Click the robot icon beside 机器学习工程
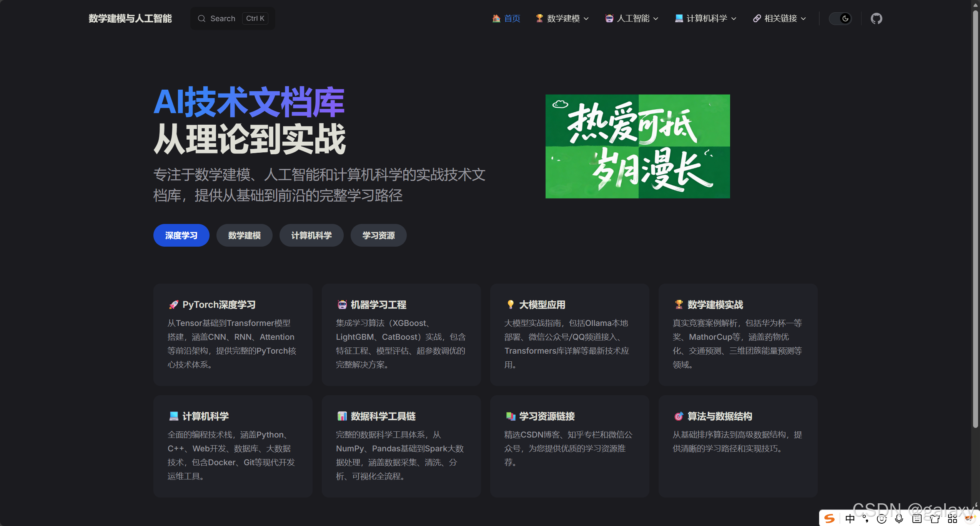Image resolution: width=980 pixels, height=526 pixels. [342, 305]
